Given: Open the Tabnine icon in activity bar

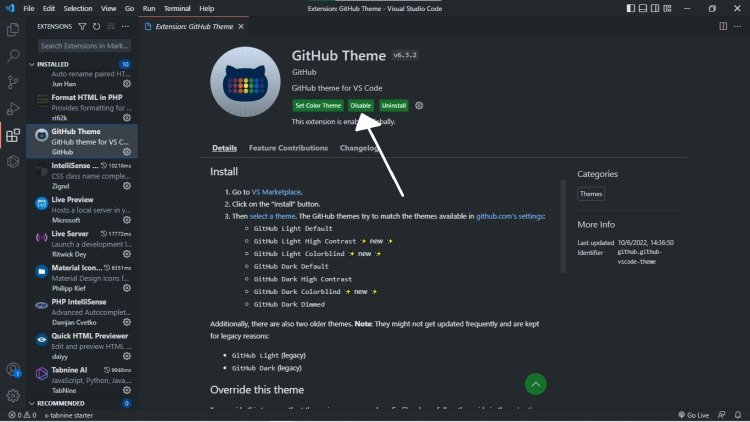Looking at the screenshot, I should click(x=13, y=162).
